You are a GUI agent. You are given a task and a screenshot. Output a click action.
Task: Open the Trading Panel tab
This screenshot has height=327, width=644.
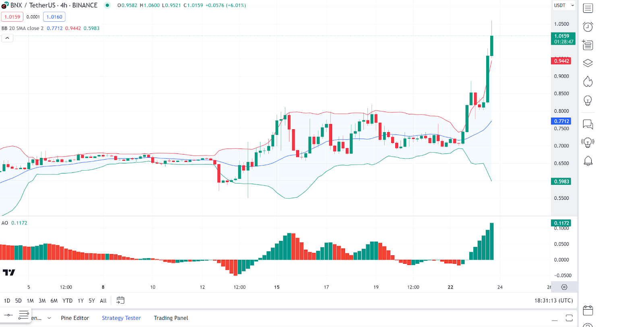(171, 318)
